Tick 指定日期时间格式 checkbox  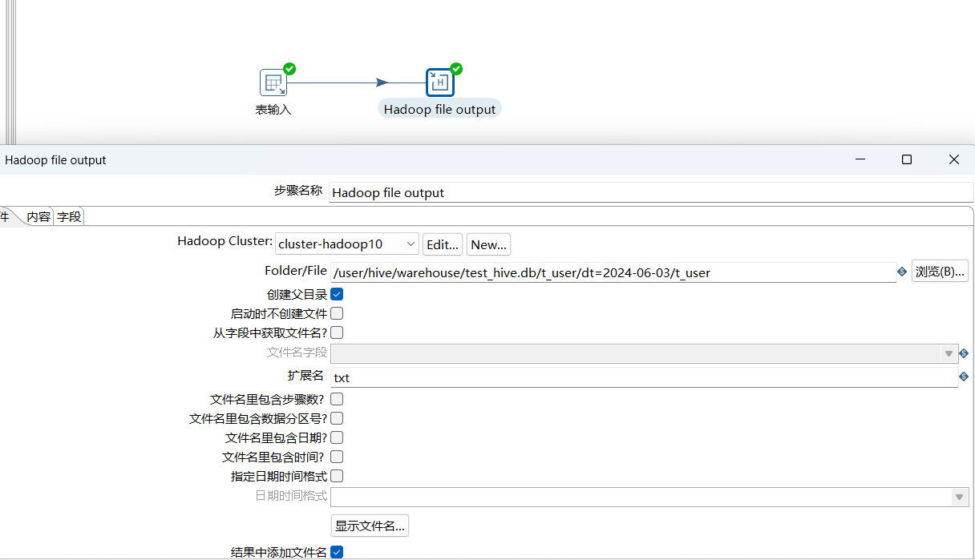point(337,476)
